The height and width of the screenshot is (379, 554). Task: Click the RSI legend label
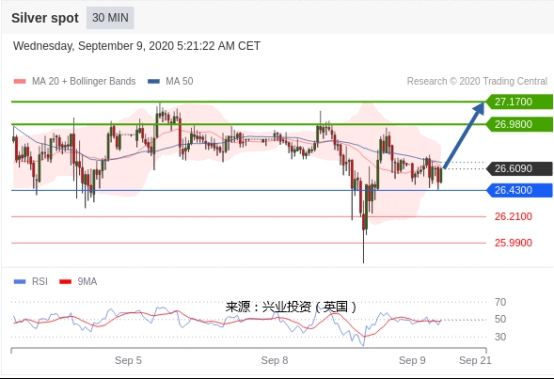[40, 282]
